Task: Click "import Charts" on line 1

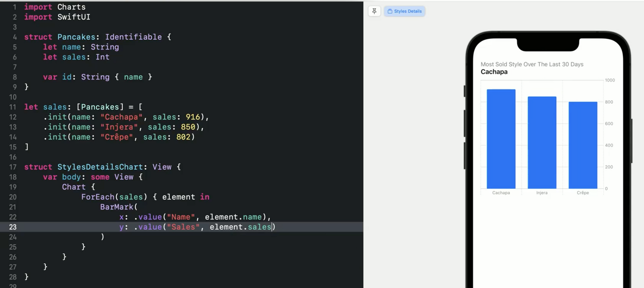Action: [55, 7]
